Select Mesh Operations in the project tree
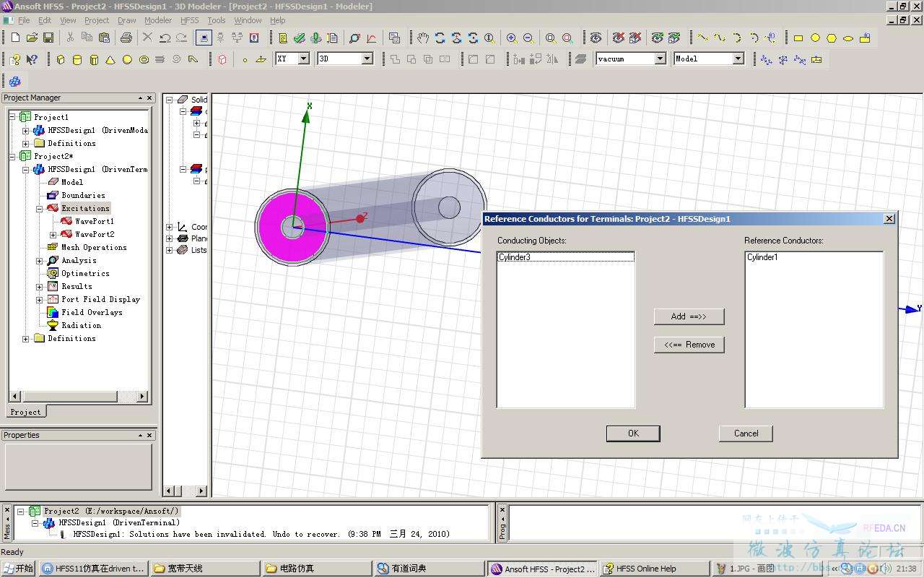Viewport: 924px width, 578px height. [93, 247]
